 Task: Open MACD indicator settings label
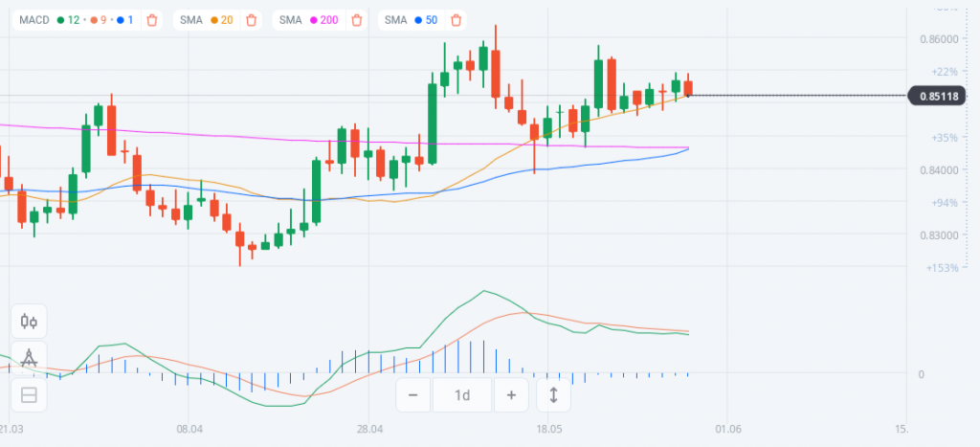point(36,19)
